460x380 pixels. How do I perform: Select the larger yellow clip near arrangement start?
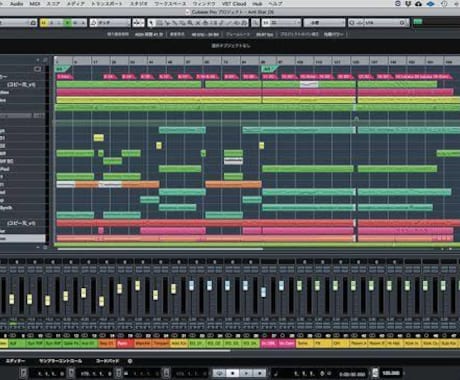(x=98, y=138)
